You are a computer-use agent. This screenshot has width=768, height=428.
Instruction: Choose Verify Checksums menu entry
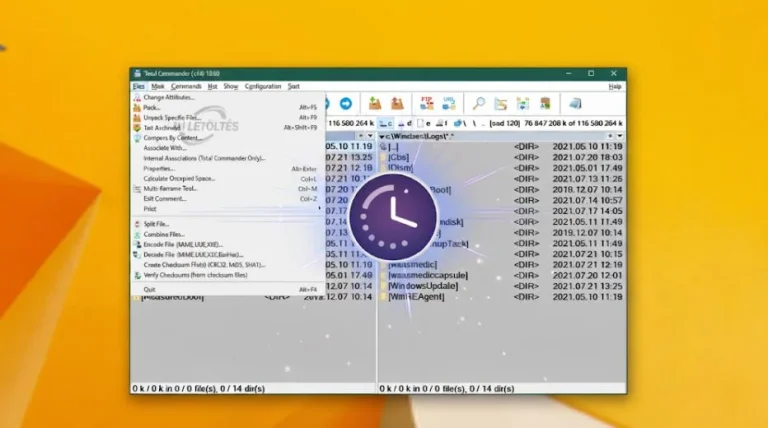[x=227, y=275]
